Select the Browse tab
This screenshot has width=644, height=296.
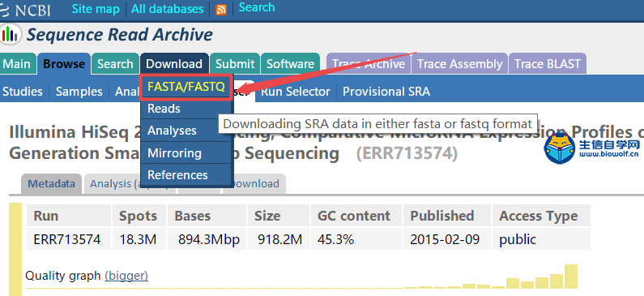pos(64,64)
